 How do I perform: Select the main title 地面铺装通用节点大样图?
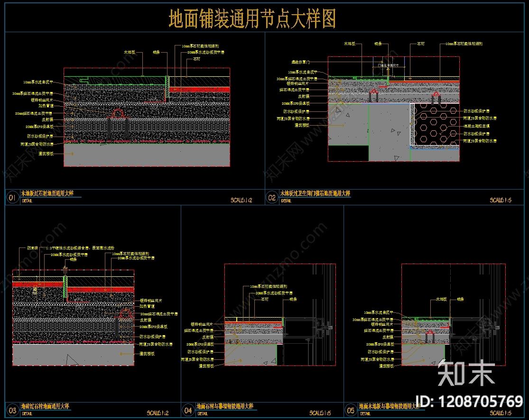[252, 18]
